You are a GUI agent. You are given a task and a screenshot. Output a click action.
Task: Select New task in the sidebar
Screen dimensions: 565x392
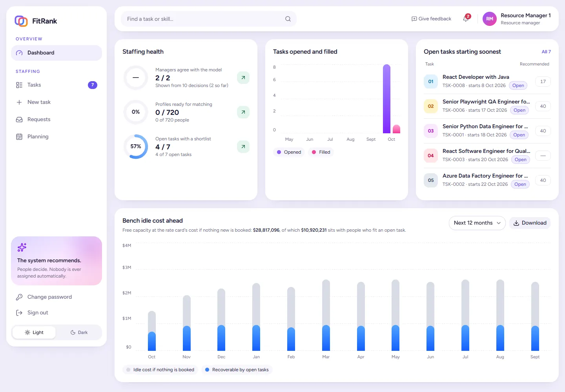(56, 102)
